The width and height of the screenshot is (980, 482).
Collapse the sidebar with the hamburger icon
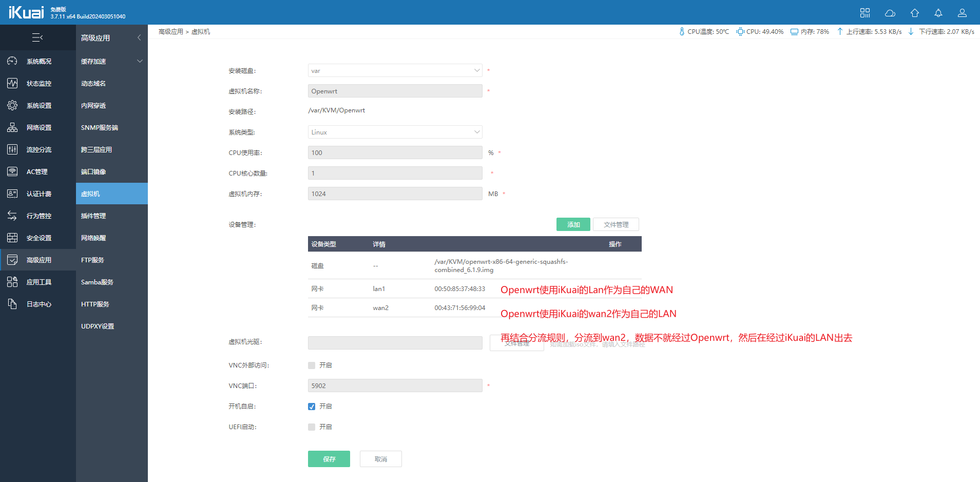tap(37, 37)
